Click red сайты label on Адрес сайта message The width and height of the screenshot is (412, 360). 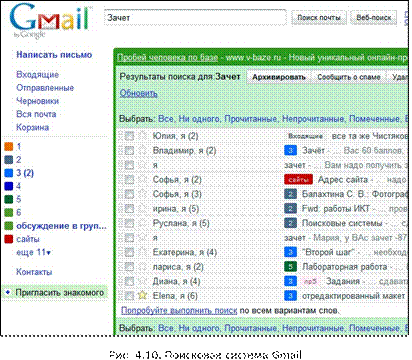[x=298, y=180]
